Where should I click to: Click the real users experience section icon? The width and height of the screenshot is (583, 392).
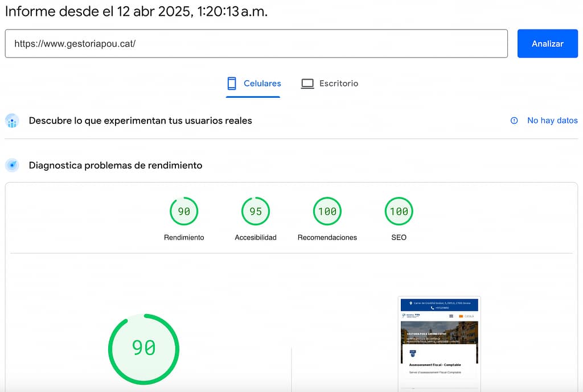[12, 121]
